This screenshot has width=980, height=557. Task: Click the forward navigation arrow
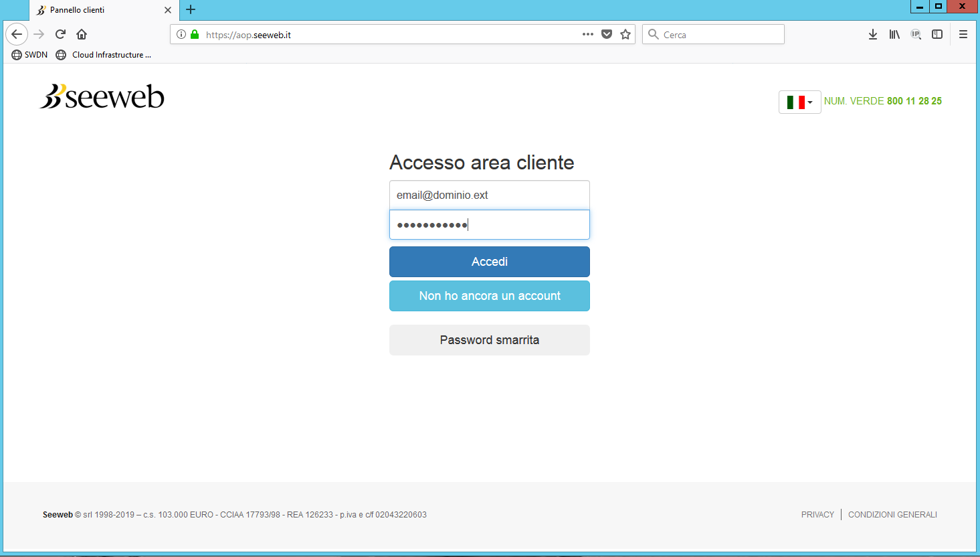click(x=39, y=34)
